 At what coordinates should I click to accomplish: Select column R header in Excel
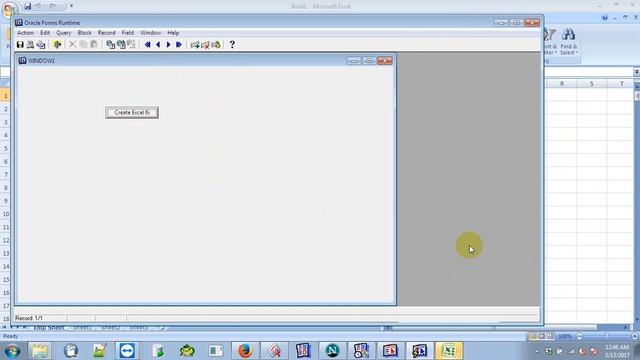(x=562, y=84)
